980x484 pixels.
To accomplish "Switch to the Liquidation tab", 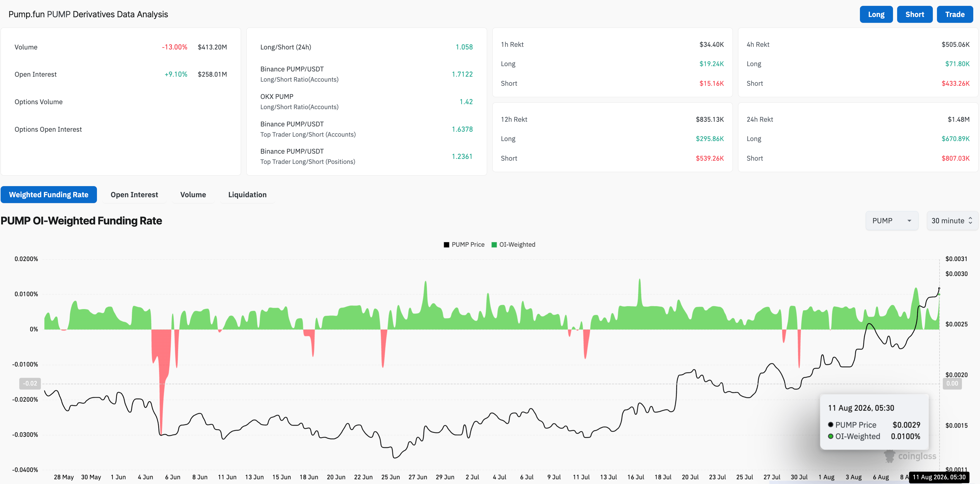I will [x=247, y=195].
